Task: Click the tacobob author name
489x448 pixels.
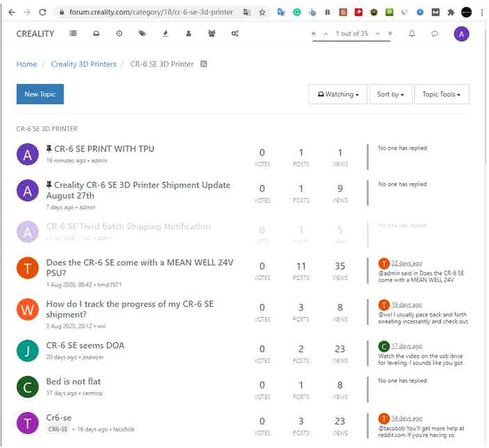Action: pyautogui.click(x=123, y=429)
